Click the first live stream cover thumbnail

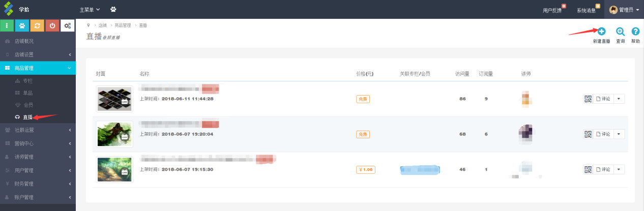(114, 99)
